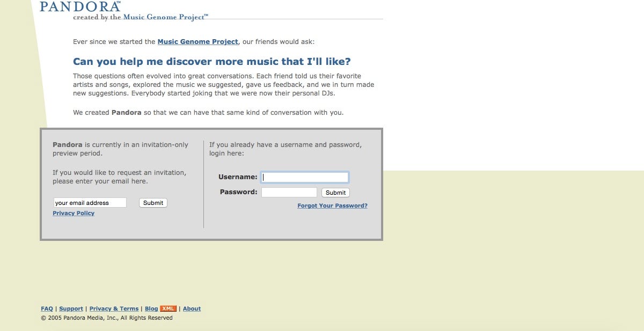This screenshot has height=331, width=644.
Task: Click the Password label
Action: coord(239,192)
